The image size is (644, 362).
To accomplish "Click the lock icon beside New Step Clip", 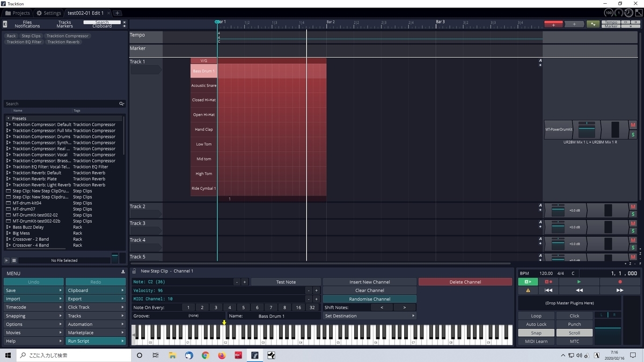I will [x=134, y=271].
